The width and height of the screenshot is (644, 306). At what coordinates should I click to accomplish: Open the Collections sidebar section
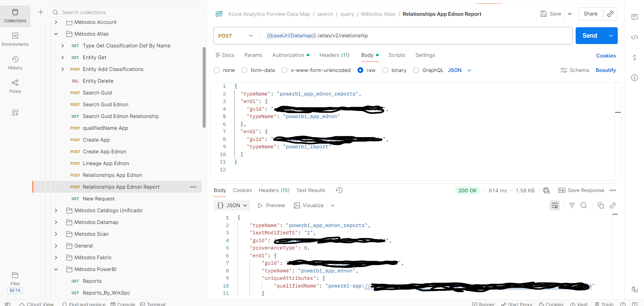15,16
